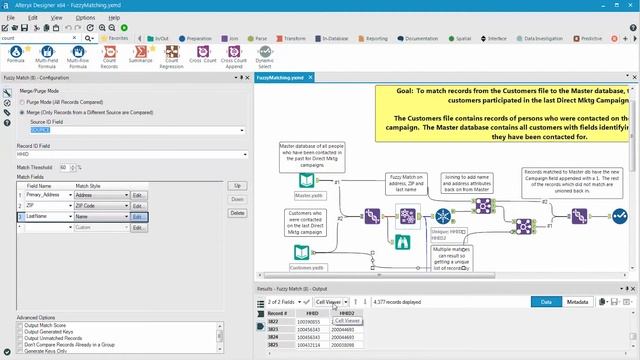The image size is (640, 360).
Task: Open Help question icon in config sidebar
Action: point(7,122)
